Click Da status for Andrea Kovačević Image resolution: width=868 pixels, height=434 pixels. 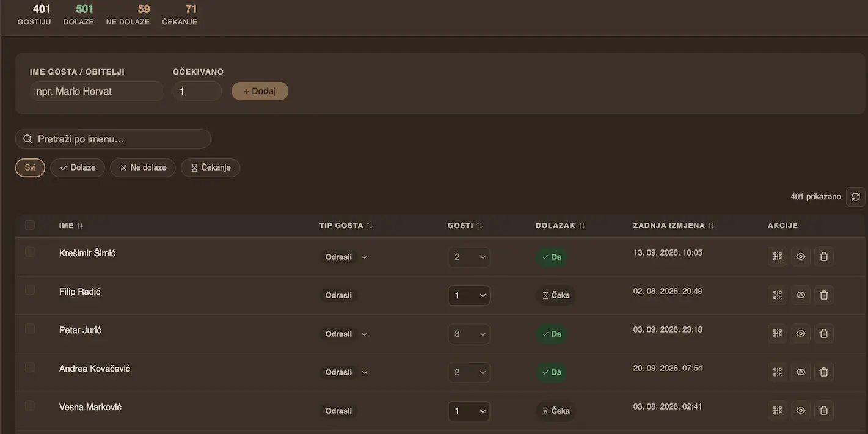[552, 372]
